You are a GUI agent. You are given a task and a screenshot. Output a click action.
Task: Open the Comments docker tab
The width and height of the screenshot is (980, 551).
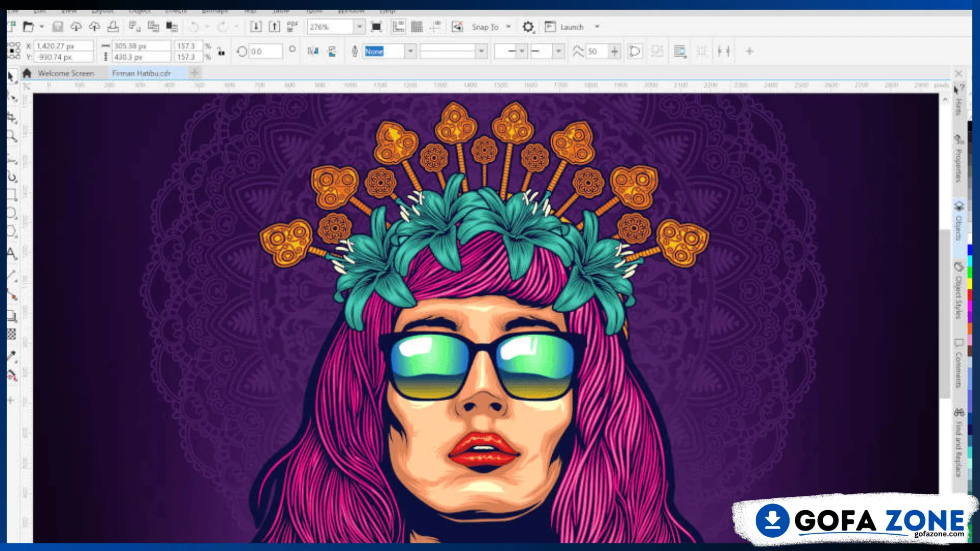pyautogui.click(x=959, y=363)
